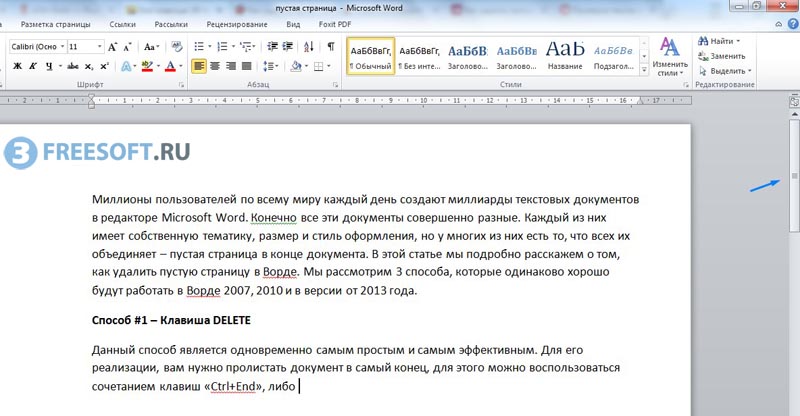Viewport: 800px width, 416px height.
Task: Expand the styles gallery More arrow
Action: pos(644,69)
